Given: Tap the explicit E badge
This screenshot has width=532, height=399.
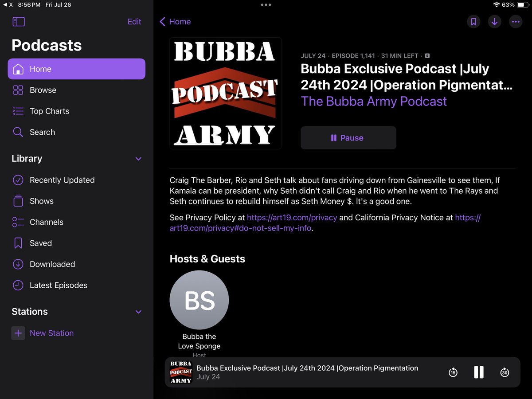Looking at the screenshot, I should (x=427, y=56).
